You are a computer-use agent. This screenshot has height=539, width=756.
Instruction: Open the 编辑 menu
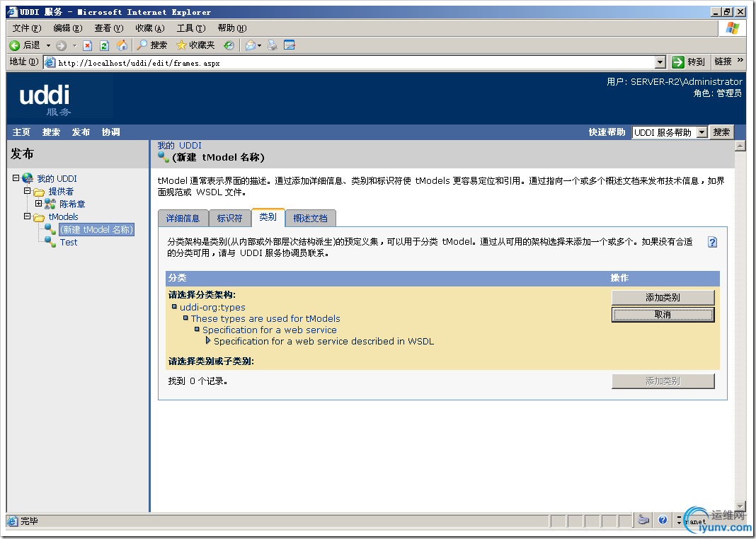pyautogui.click(x=67, y=28)
